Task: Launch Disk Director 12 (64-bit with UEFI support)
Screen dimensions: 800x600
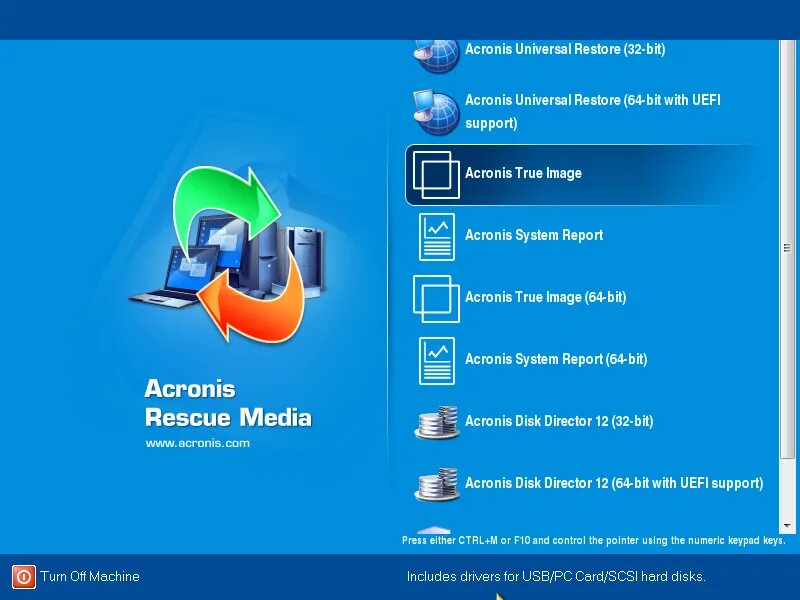Action: pyautogui.click(x=614, y=483)
